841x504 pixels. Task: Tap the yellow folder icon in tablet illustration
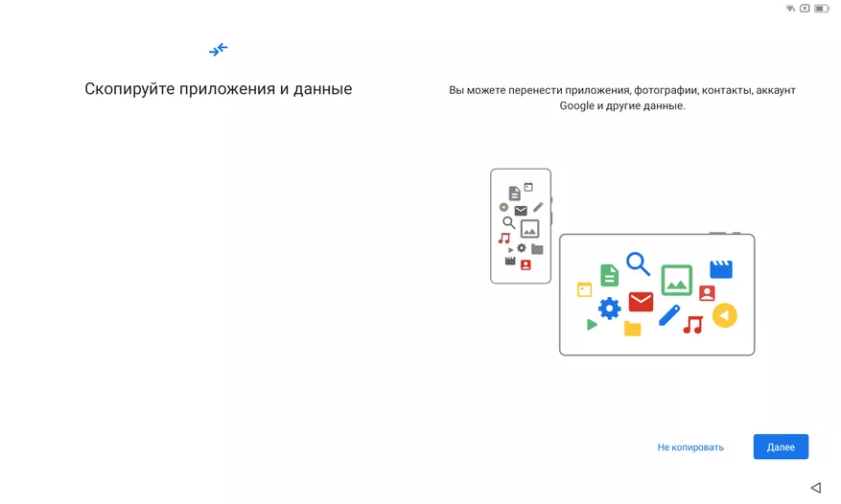click(x=632, y=328)
